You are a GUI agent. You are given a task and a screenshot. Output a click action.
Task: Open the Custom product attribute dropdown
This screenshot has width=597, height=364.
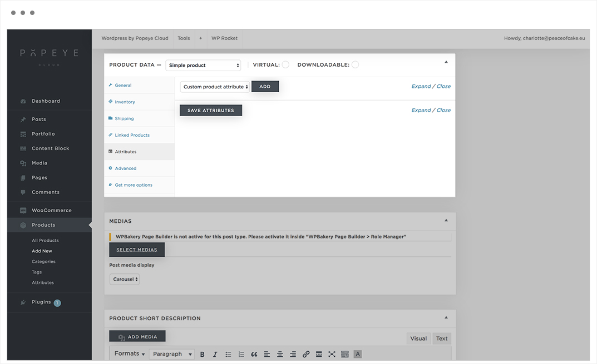pos(215,87)
